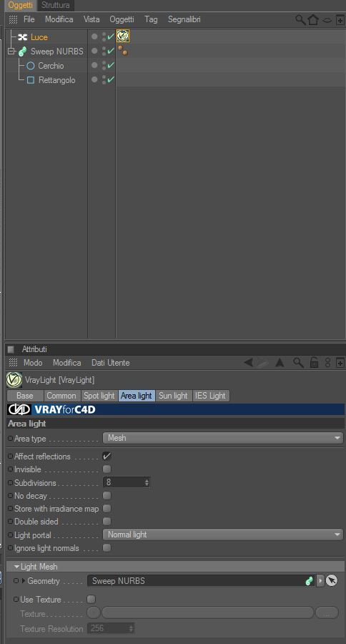
Task: Click the Rettangolo rectangle spline icon
Action: pyautogui.click(x=30, y=80)
